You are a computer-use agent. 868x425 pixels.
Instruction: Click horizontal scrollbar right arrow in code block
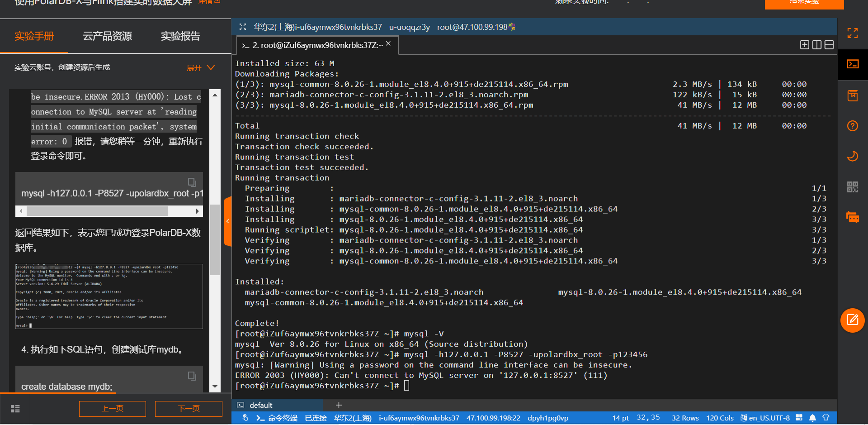coord(197,211)
